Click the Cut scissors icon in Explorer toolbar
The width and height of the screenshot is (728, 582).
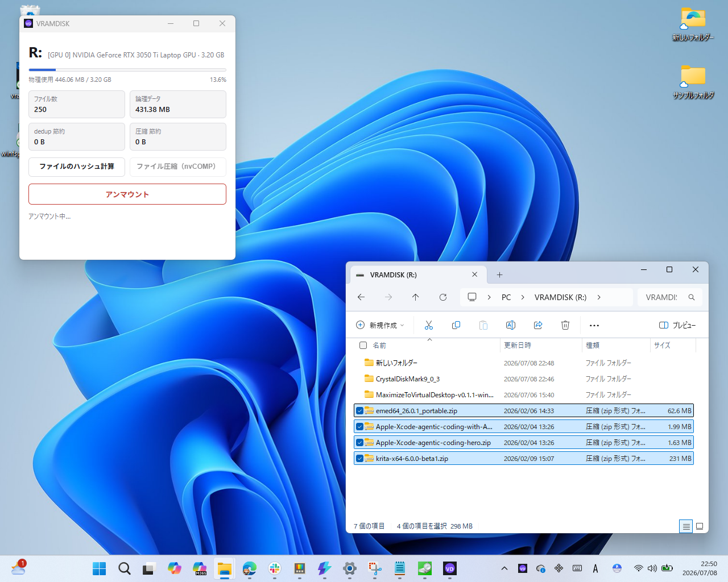click(x=429, y=325)
